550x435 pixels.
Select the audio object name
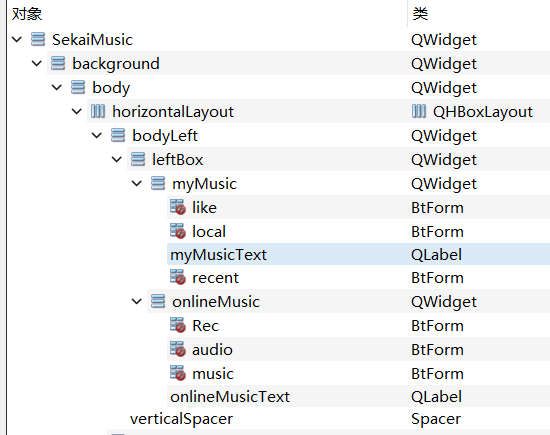213,350
